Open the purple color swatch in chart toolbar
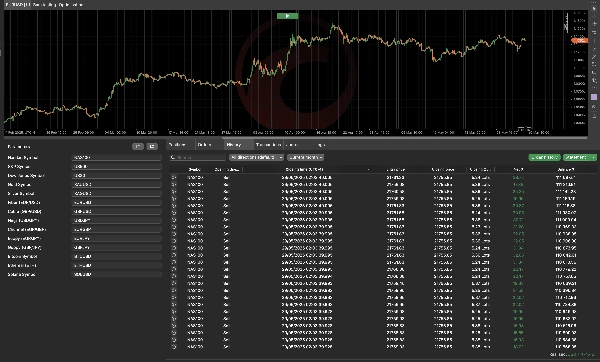This screenshot has height=362, width=600. pos(594,97)
